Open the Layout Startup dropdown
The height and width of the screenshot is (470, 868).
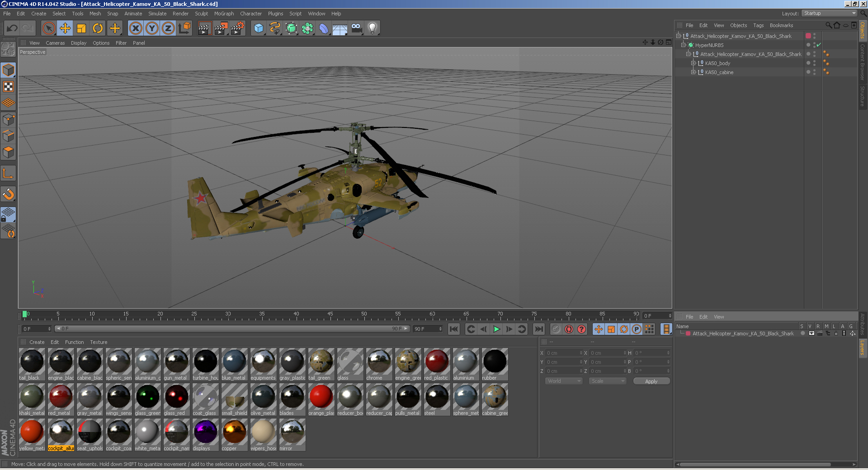(830, 14)
